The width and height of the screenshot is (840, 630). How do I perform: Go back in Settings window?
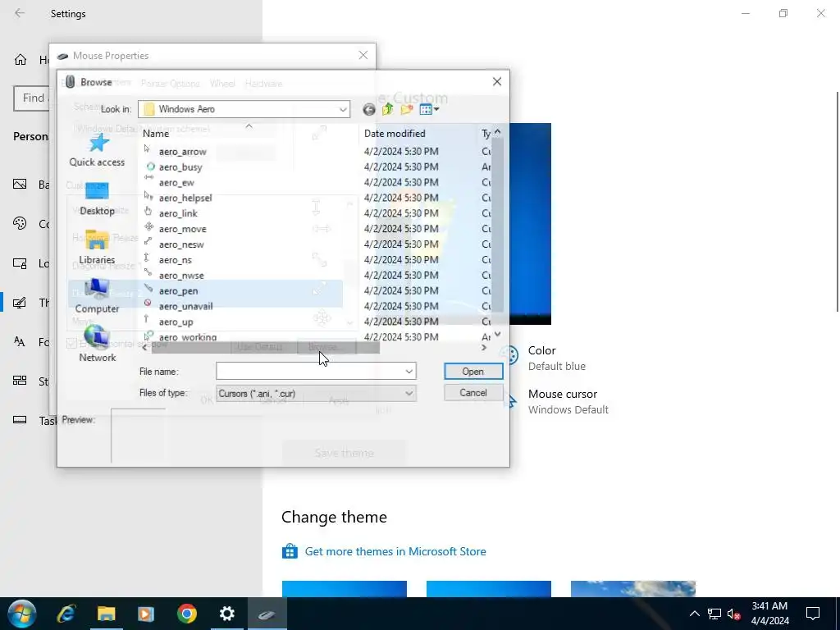pos(20,13)
